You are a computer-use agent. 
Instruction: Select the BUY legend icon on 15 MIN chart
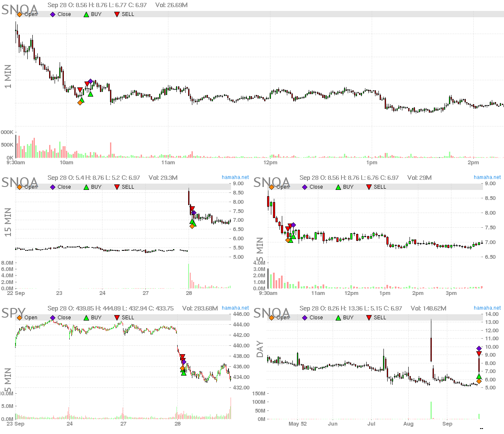point(86,187)
